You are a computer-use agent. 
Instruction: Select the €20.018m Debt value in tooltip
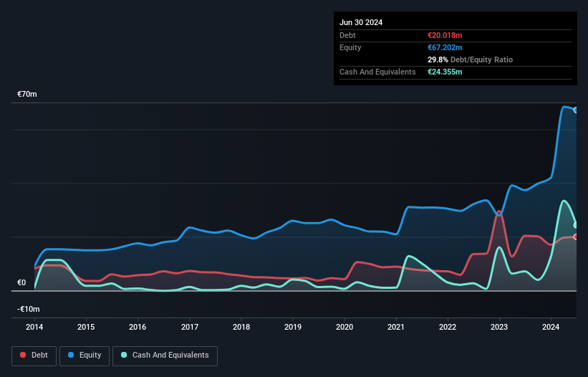click(445, 35)
